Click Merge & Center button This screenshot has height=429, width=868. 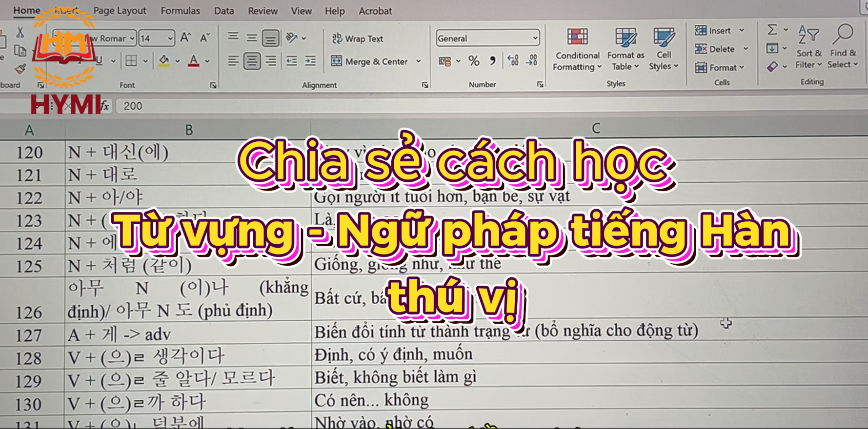point(369,61)
